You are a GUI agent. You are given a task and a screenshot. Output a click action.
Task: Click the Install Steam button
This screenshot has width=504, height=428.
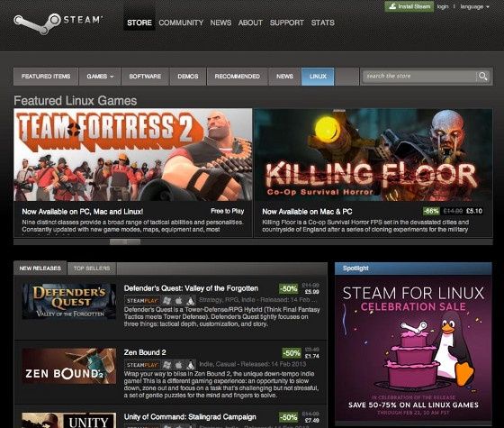(x=409, y=6)
